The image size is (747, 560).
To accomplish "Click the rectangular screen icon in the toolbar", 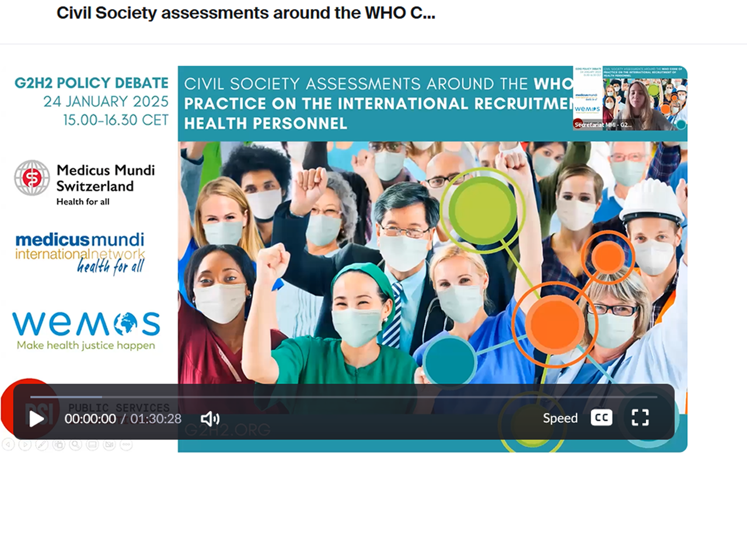I will 92,444.
